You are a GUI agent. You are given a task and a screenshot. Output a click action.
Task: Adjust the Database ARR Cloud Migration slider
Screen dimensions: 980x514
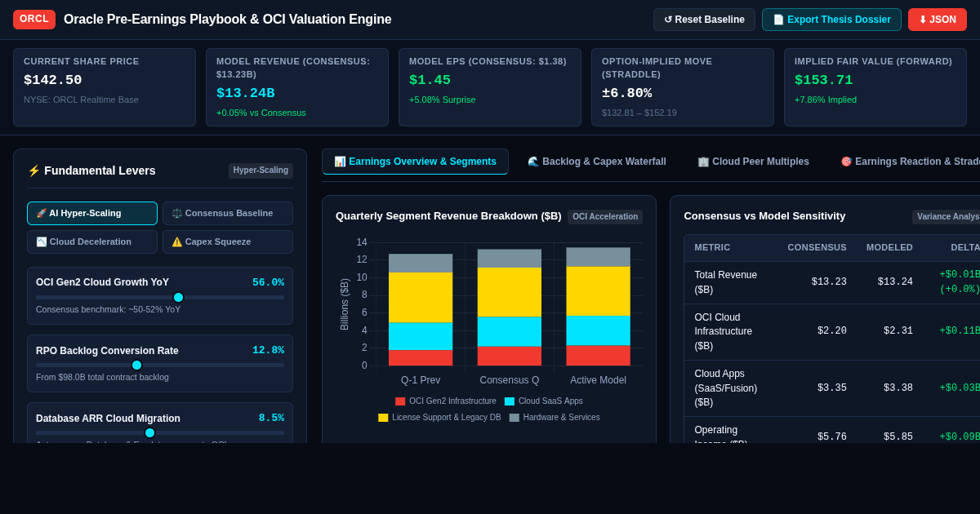pos(149,432)
